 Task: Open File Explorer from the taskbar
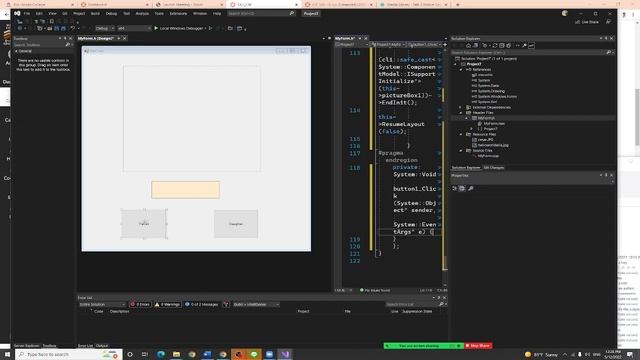(x=176, y=354)
